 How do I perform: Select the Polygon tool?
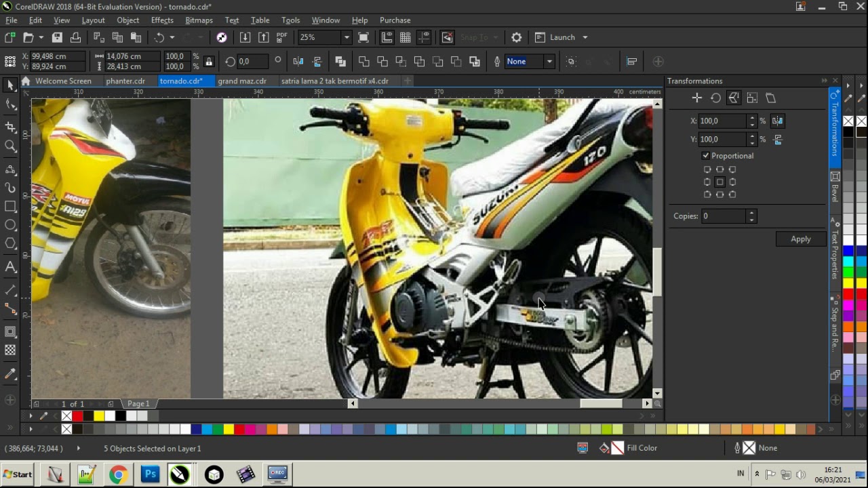[10, 244]
